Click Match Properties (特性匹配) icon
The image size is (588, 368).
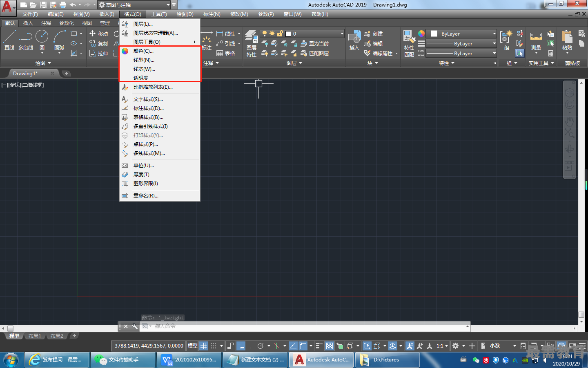[409, 43]
